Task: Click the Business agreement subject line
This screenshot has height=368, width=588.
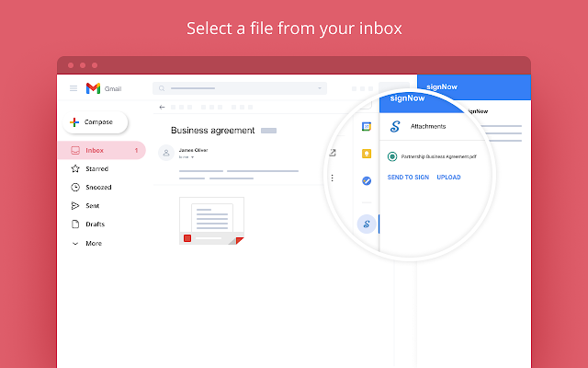Action: [212, 131]
